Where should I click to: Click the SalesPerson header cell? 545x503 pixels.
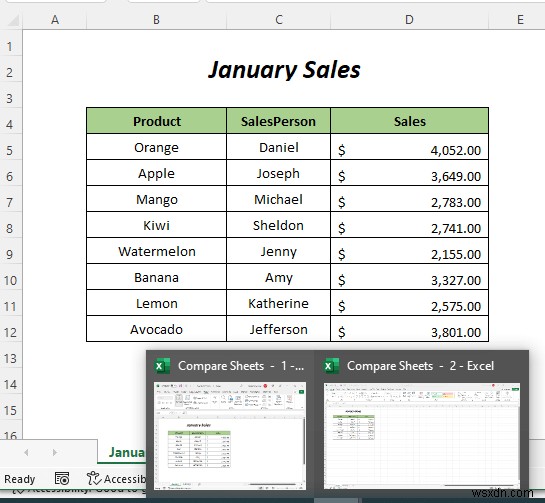pyautogui.click(x=278, y=121)
